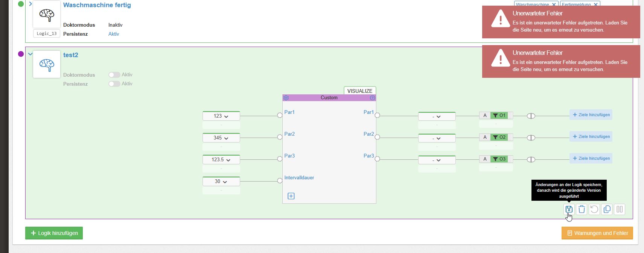Add targets for the Par3 output
The image size is (644, 253).
[591, 158]
